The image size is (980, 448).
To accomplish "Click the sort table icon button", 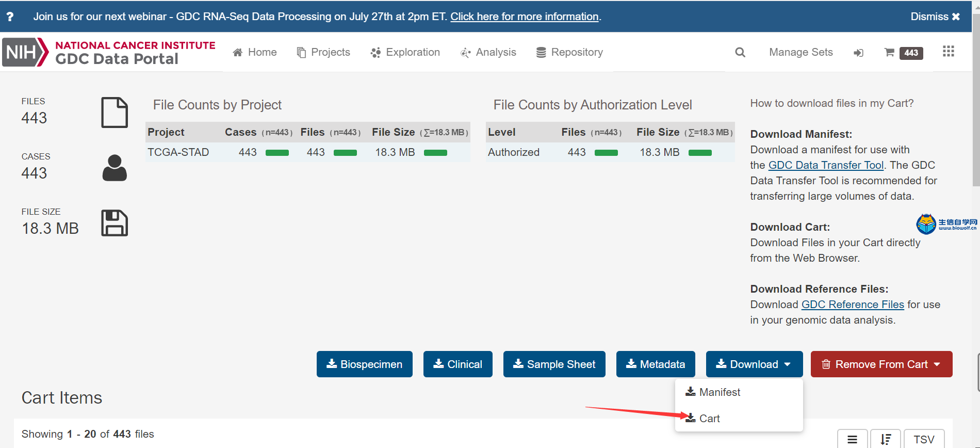I will (886, 439).
